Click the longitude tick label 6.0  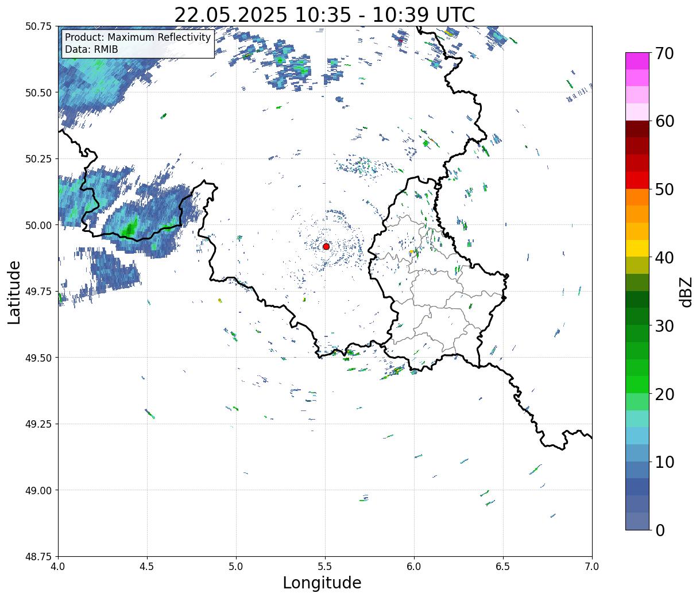pyautogui.click(x=414, y=567)
